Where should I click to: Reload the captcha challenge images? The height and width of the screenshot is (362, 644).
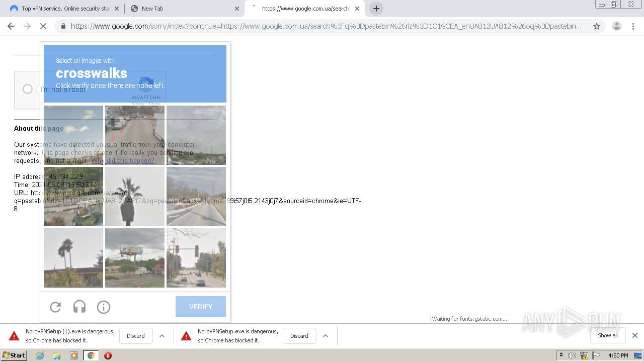point(55,307)
